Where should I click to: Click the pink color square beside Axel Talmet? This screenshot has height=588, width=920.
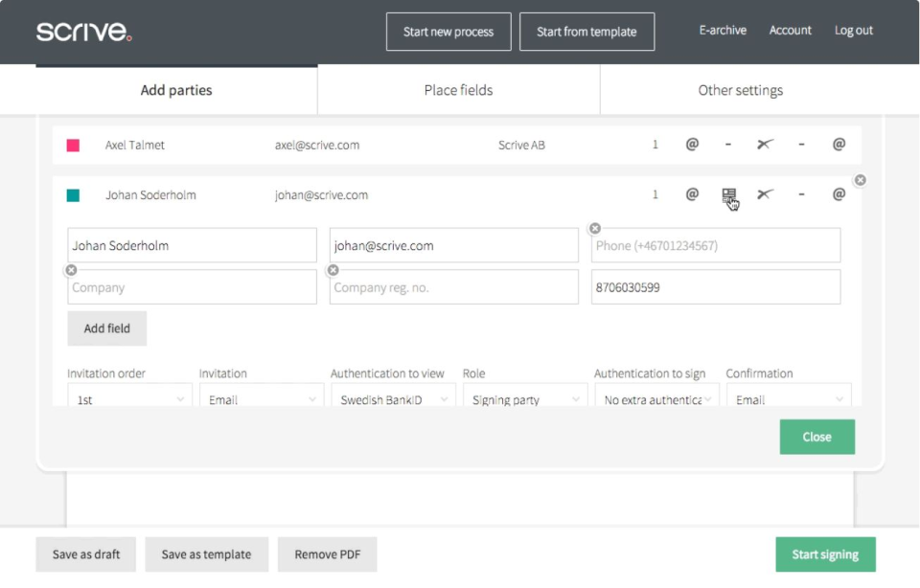tap(73, 146)
